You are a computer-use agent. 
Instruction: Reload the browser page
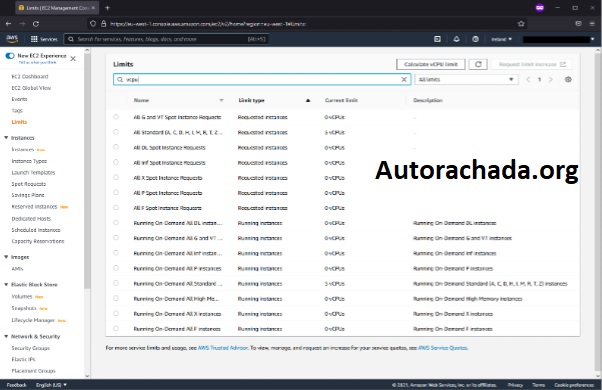[x=36, y=24]
